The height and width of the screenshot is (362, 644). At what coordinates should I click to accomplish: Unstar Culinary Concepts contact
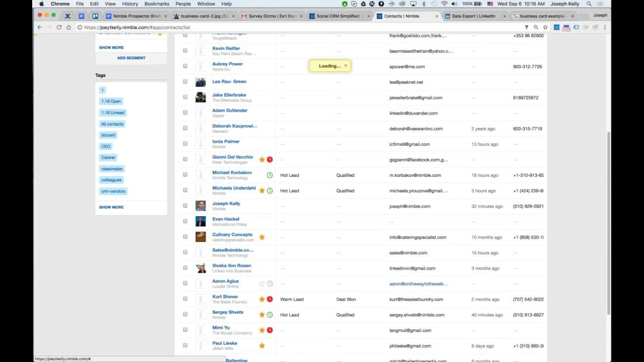coord(262,237)
